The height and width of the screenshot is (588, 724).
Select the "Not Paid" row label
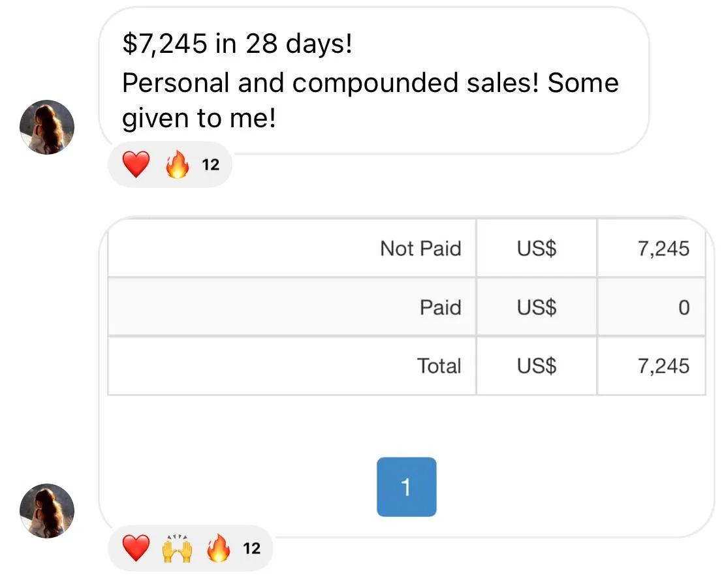tap(420, 249)
